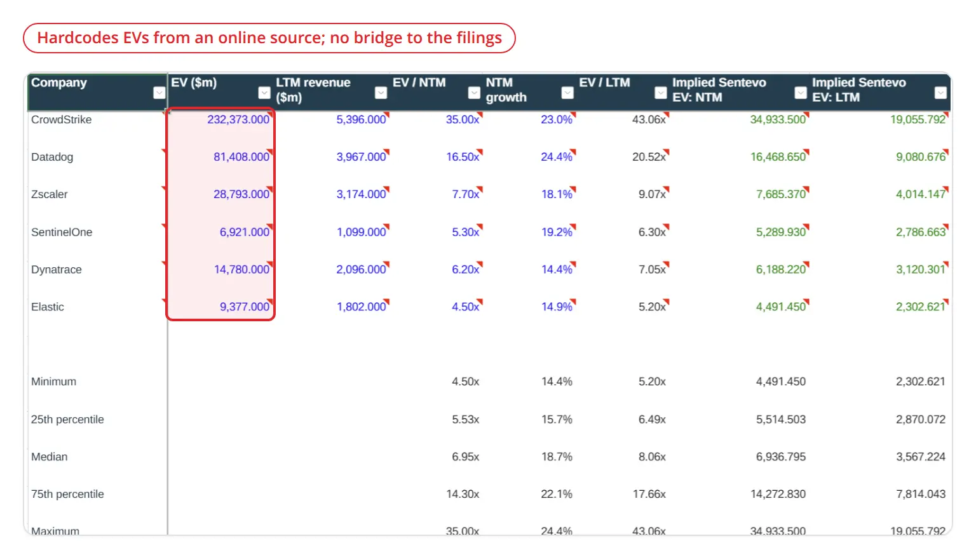Screen dimensions: 976x560
Task: Select the CrowdStrike company cell
Action: [x=61, y=120]
